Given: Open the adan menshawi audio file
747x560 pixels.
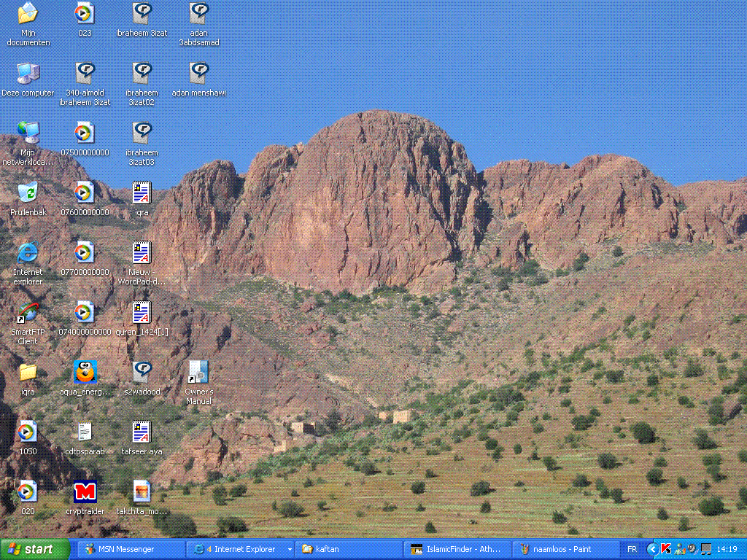Looking at the screenshot, I should (x=198, y=73).
